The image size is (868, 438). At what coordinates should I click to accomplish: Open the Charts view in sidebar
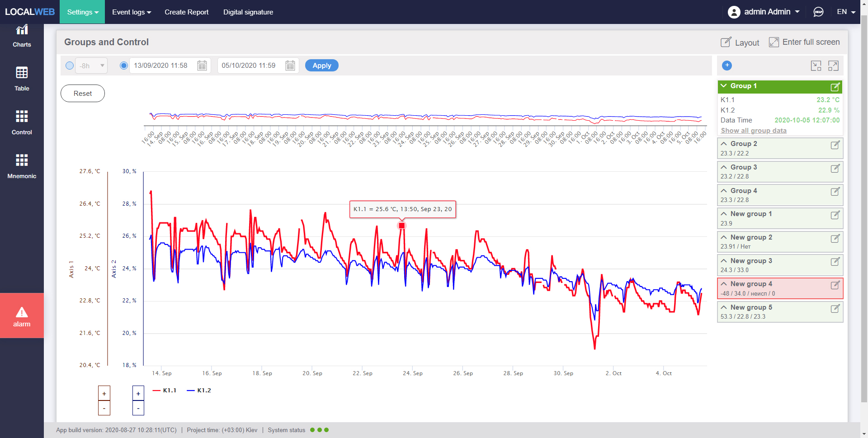22,36
